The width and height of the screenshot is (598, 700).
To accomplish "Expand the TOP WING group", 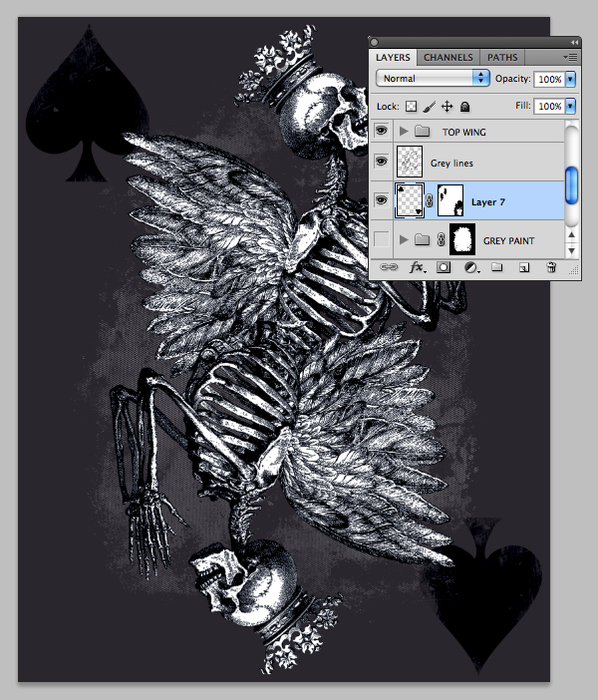I will 404,131.
